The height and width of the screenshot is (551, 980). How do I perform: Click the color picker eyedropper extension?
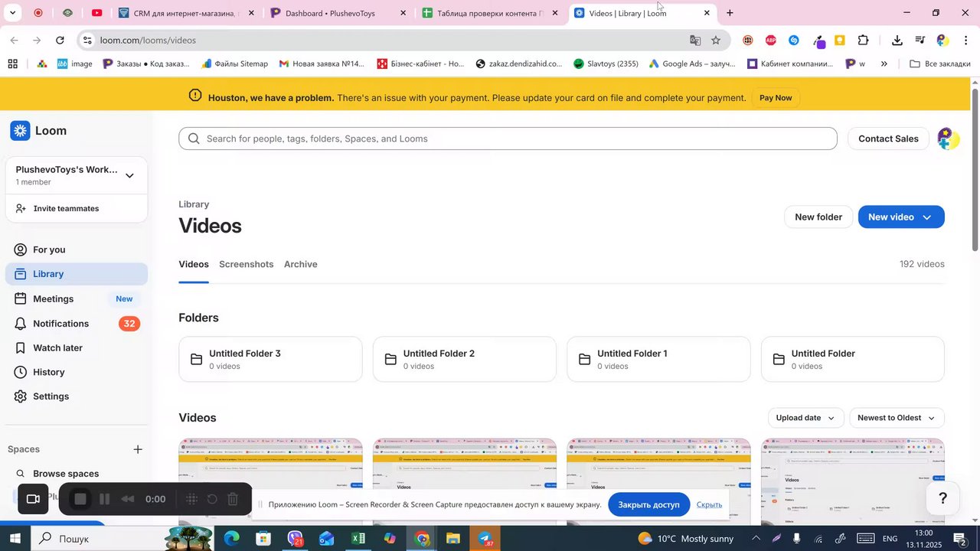coord(818,40)
